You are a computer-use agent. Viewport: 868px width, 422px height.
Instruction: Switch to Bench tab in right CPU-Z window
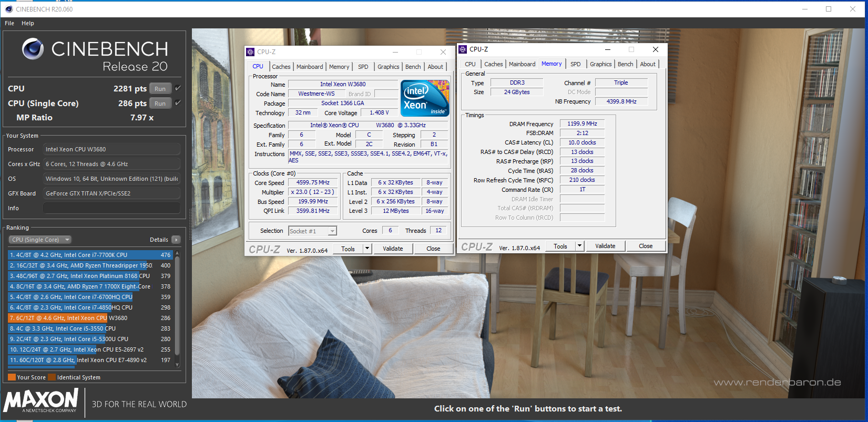626,64
